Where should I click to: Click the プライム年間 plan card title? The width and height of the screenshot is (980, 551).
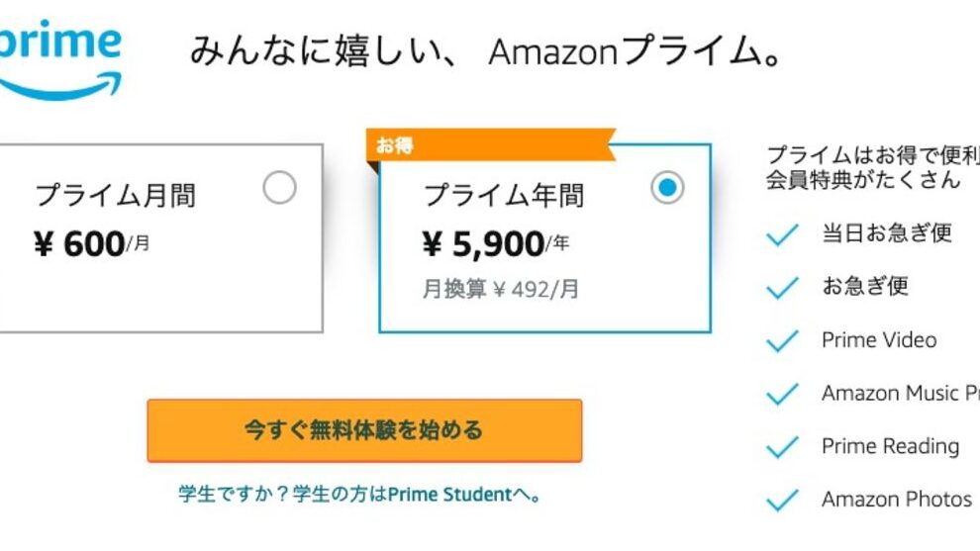click(504, 195)
